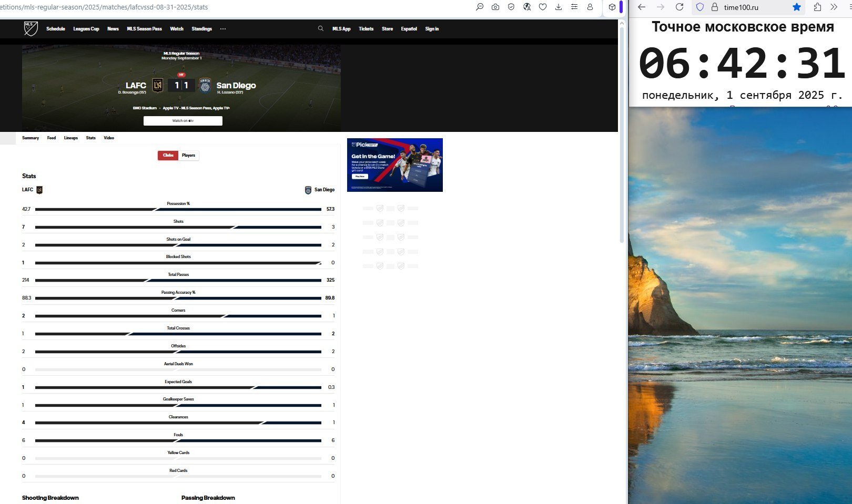Open the translate page icon
This screenshot has width=852, height=504.
527,7
